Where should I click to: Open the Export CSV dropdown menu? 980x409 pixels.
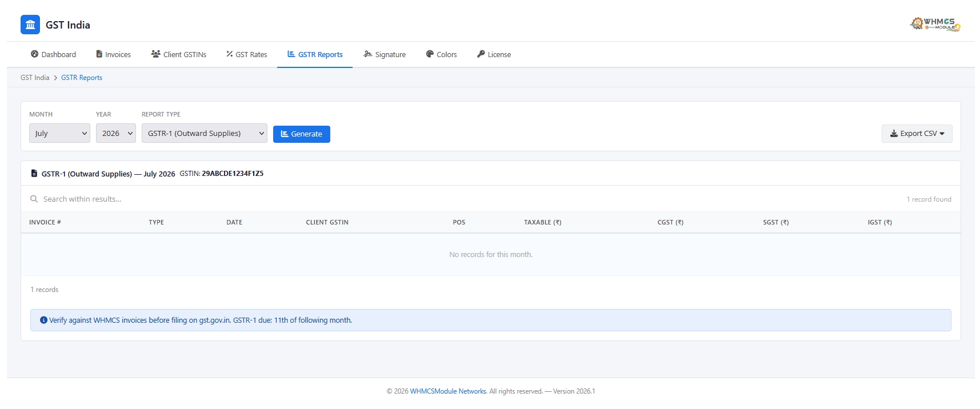[917, 134]
